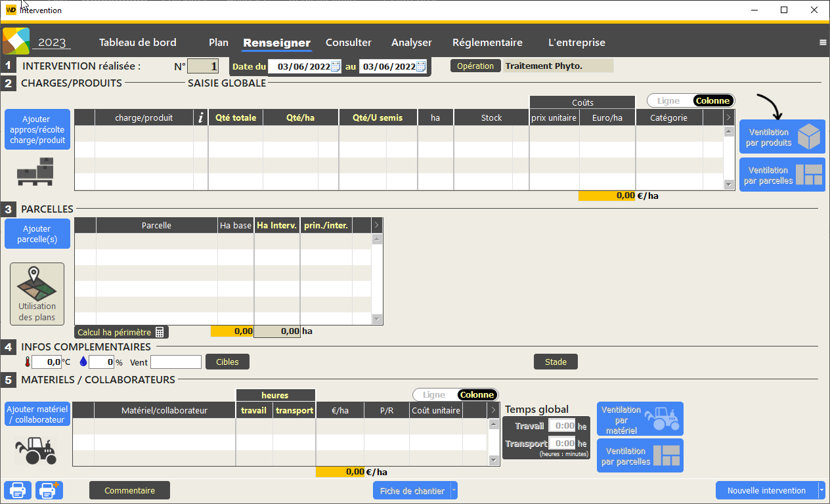Expand Nouvelle intervention dropdown arrow
830x504 pixels.
821,491
